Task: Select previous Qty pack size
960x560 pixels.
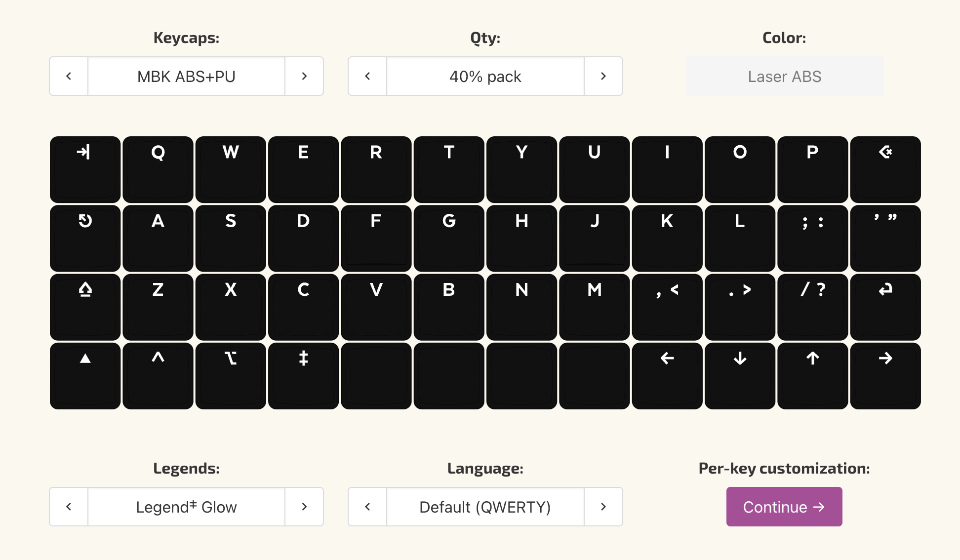Action: [x=367, y=76]
